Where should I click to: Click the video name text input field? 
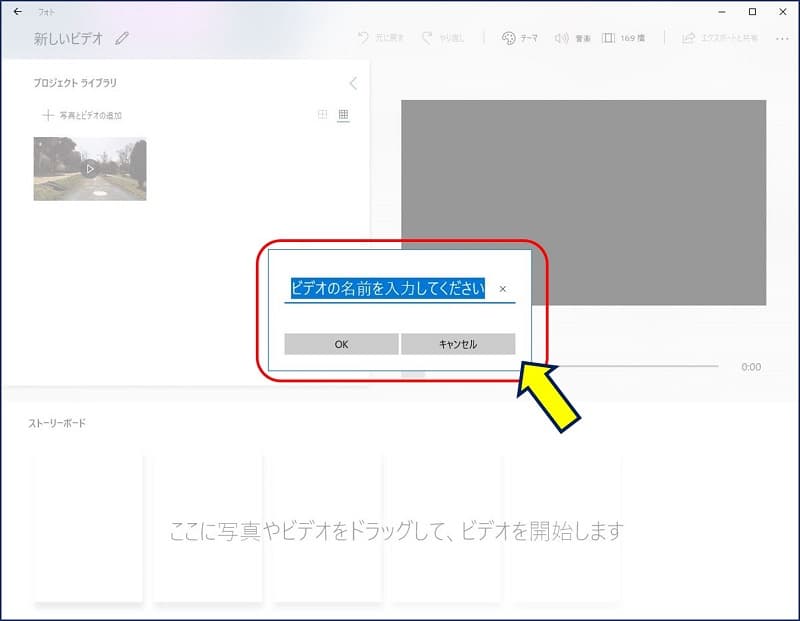pyautogui.click(x=388, y=289)
